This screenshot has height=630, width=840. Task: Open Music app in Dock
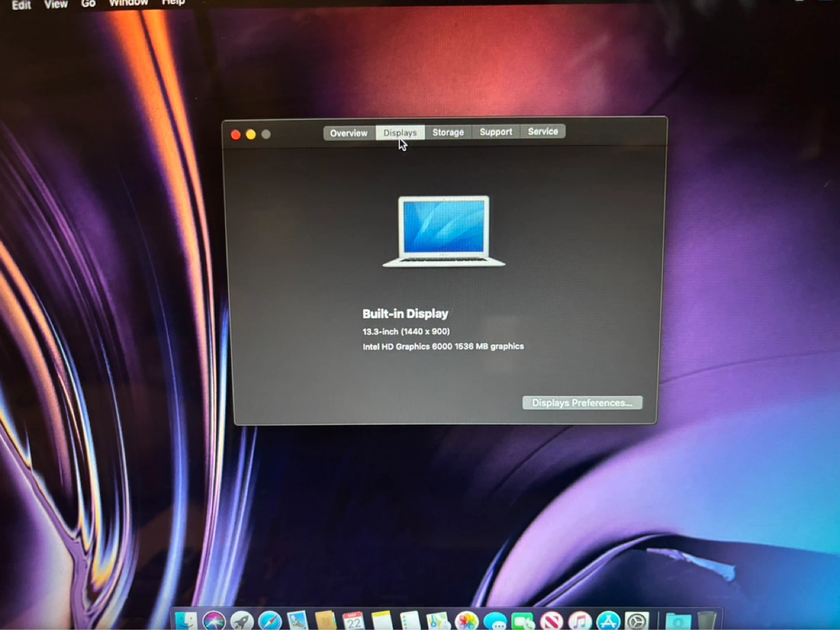[580, 621]
